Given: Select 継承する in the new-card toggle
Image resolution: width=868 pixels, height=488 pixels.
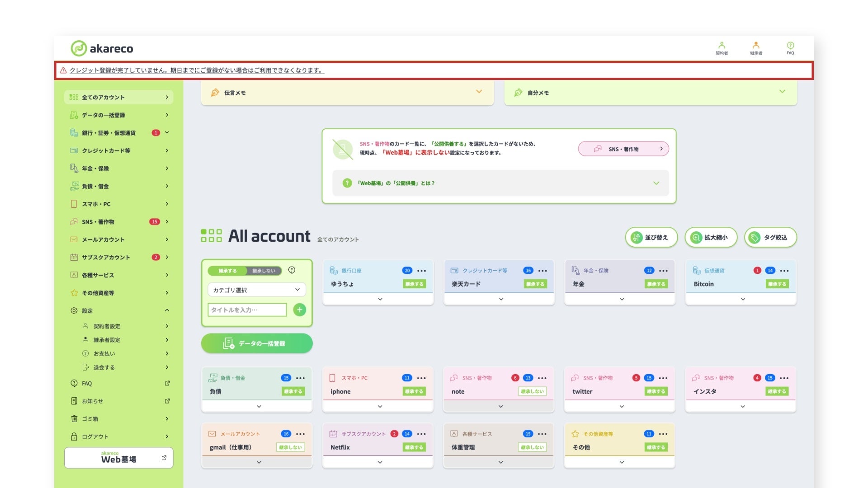Looking at the screenshot, I should [x=227, y=271].
